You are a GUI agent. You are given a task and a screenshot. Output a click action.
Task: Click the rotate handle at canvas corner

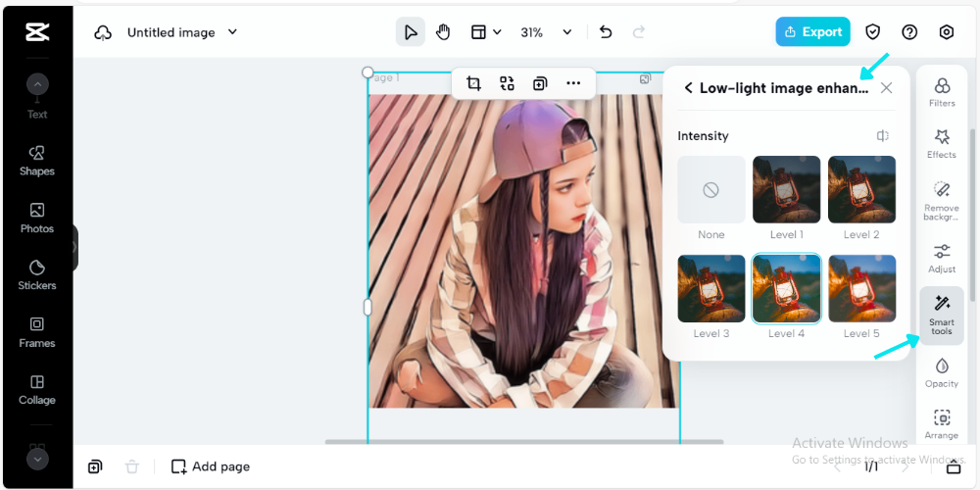(367, 73)
